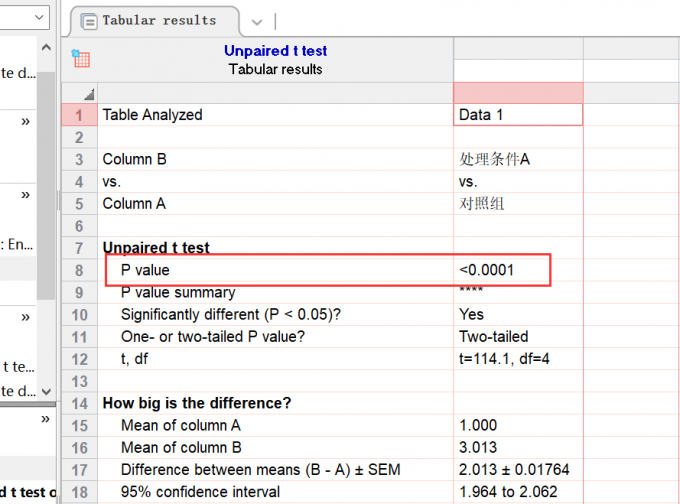Click the sheet icon on the Tabular results tab
680x504 pixels.
tap(89, 20)
